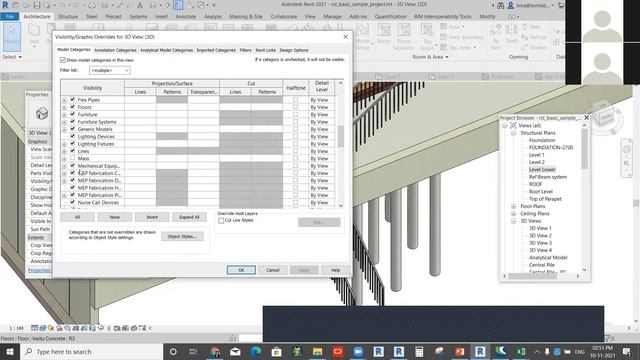Click the Expand All button
The height and width of the screenshot is (360, 640).
click(189, 217)
